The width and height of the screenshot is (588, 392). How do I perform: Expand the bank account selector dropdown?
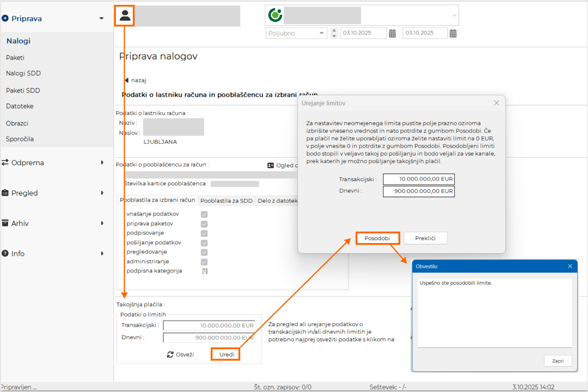coord(454,16)
